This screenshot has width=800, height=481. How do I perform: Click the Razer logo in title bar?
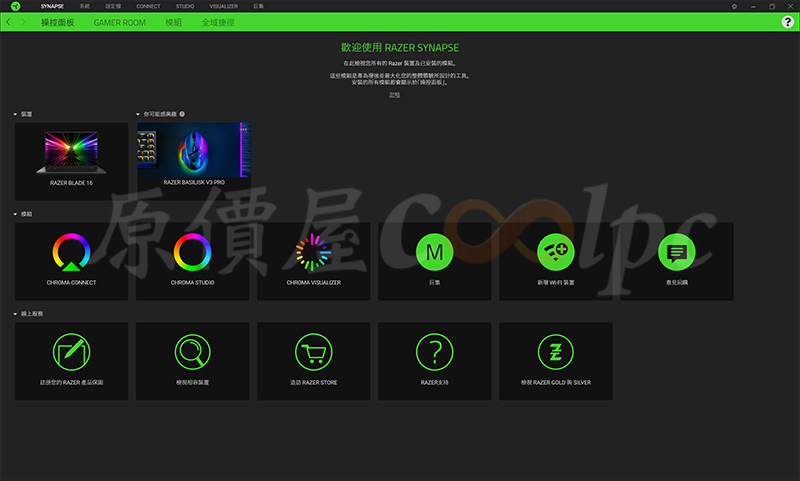click(15, 6)
